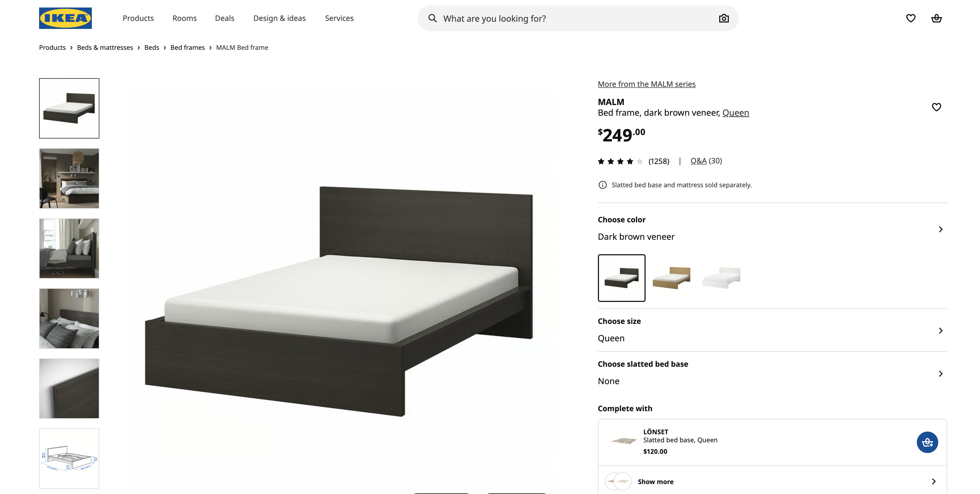Open the visual search camera icon
Screen dimensions: 980x494
pyautogui.click(x=723, y=18)
